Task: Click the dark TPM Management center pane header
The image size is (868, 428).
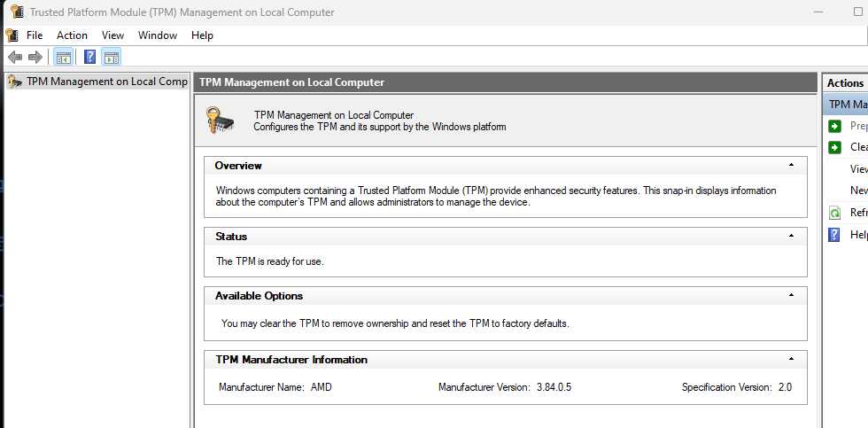Action: coord(506,82)
